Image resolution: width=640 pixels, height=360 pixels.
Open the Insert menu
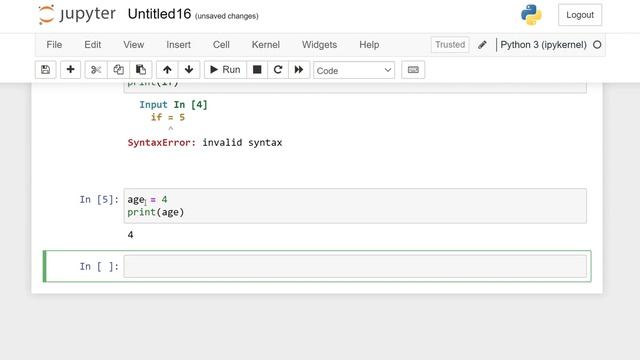click(178, 45)
